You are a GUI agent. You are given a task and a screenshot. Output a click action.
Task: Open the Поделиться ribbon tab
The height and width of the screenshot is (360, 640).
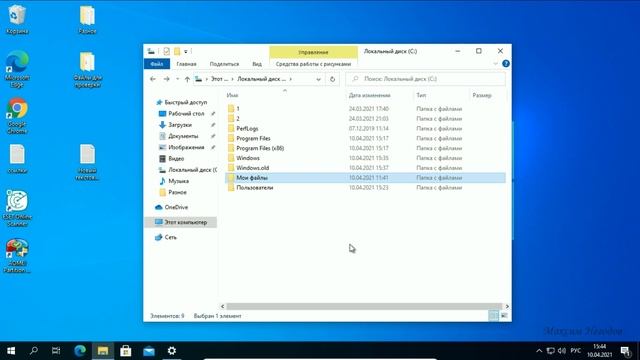224,64
